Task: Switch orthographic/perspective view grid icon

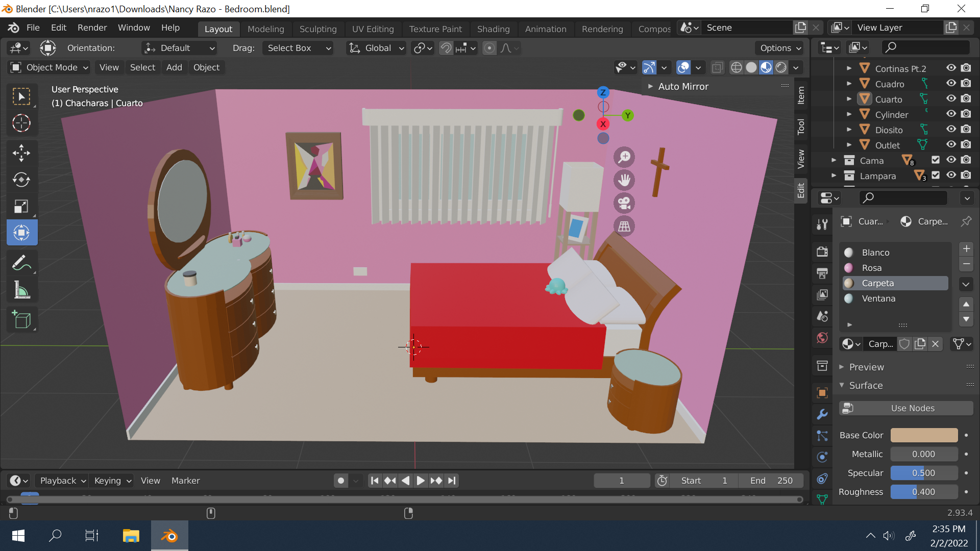Action: pyautogui.click(x=624, y=226)
